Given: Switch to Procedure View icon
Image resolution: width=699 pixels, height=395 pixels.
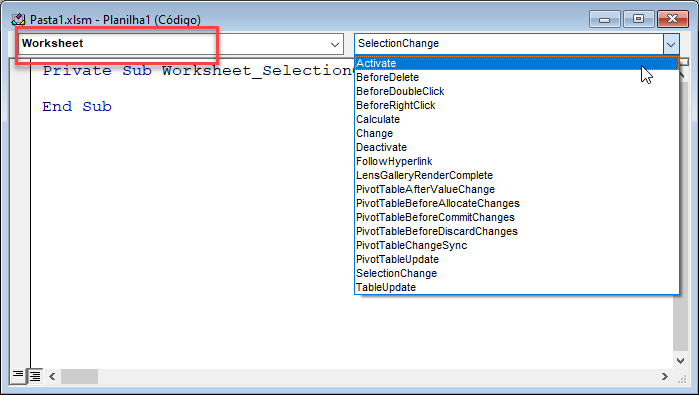Looking at the screenshot, I should coord(18,375).
